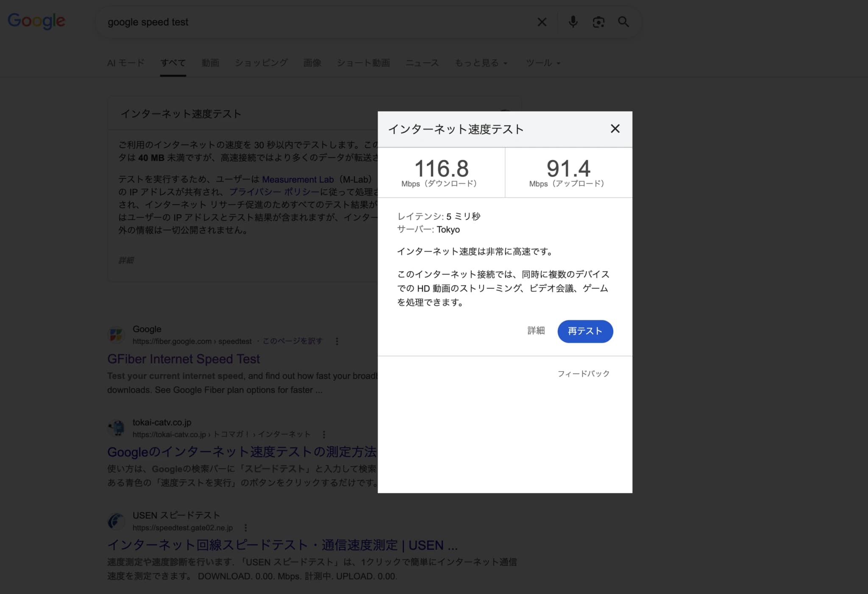Click the インターネット速度は非常に高速です text
Viewport: 868px width, 594px height.
[475, 252]
